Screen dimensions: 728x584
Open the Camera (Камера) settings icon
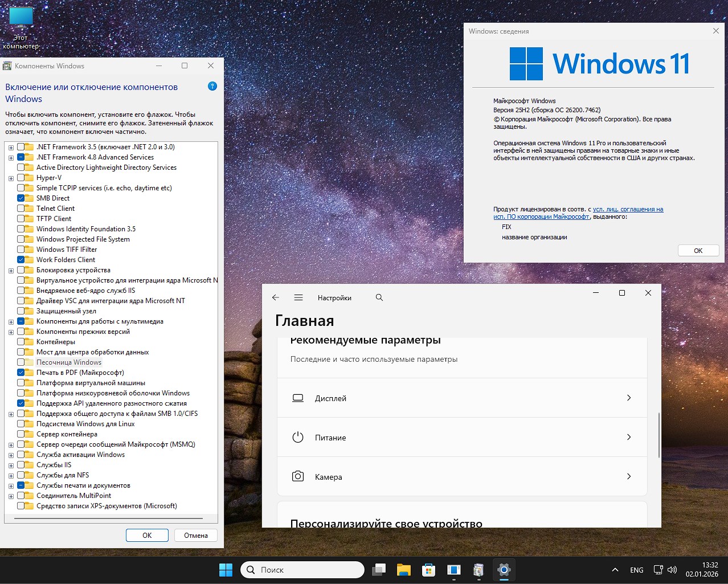tap(297, 476)
